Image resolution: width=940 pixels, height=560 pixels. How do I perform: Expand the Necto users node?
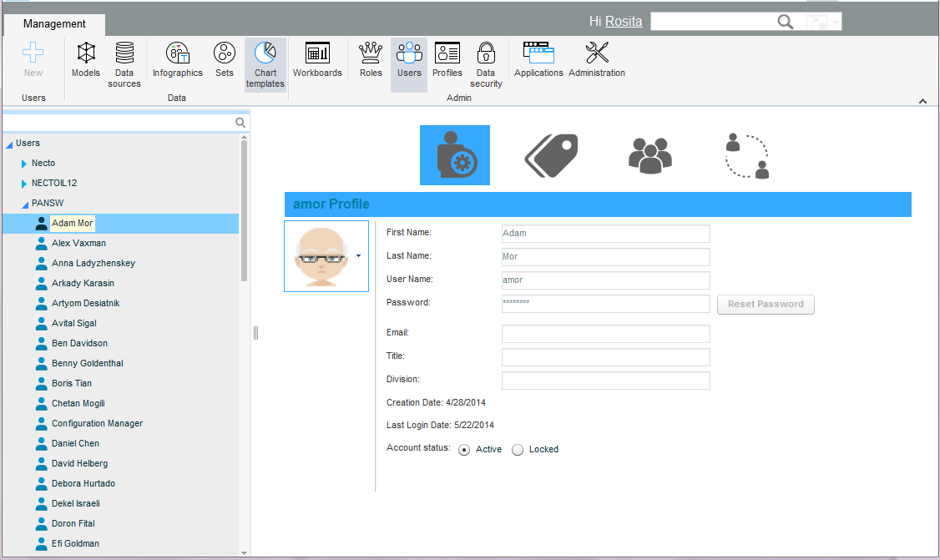coord(24,164)
